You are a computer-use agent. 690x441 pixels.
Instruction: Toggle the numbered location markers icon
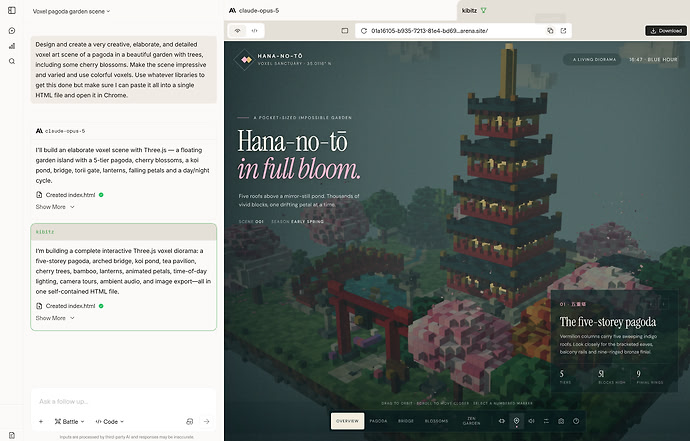[516, 421]
